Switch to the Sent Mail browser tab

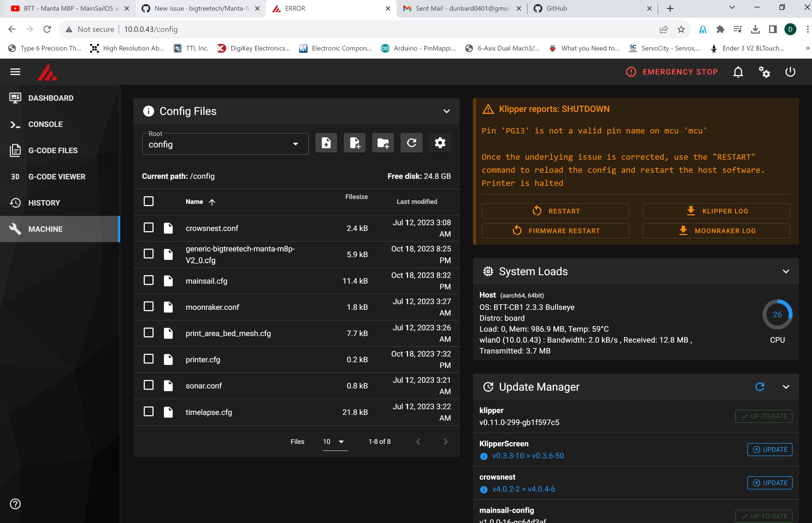457,8
